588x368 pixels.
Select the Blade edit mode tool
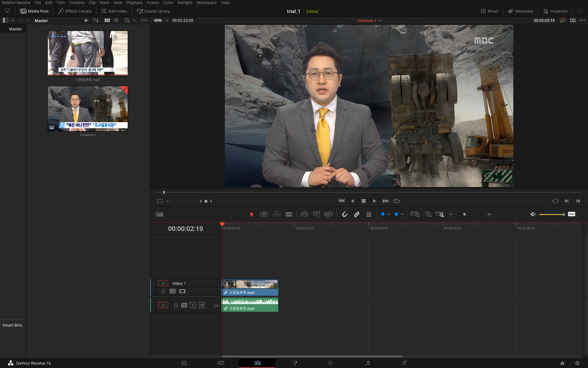(x=288, y=214)
